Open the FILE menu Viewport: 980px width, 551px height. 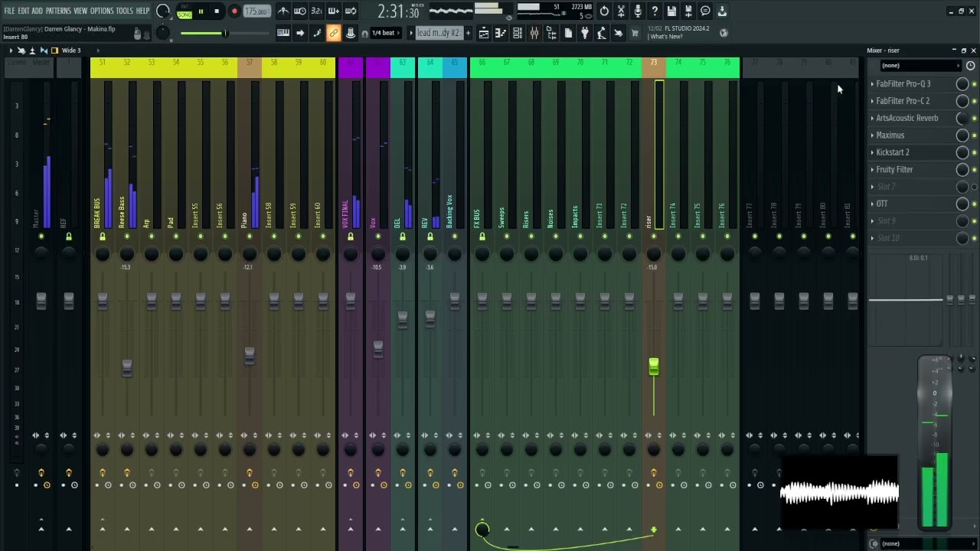pos(9,11)
